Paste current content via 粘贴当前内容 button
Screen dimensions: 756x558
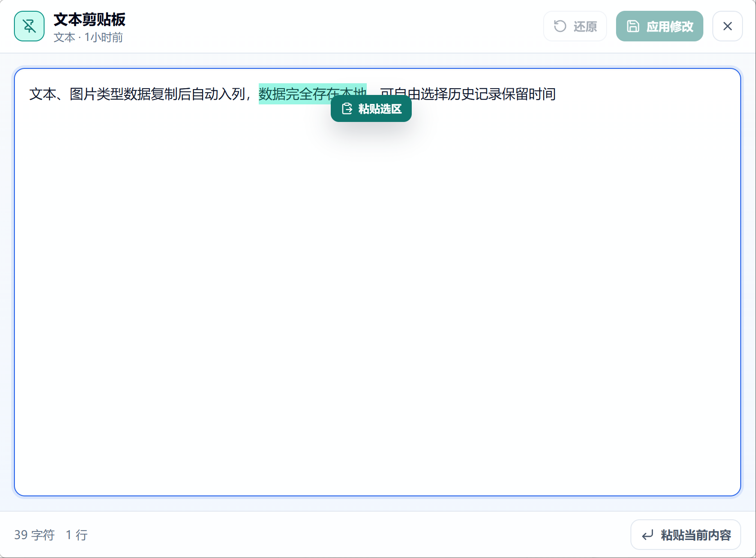[685, 535]
